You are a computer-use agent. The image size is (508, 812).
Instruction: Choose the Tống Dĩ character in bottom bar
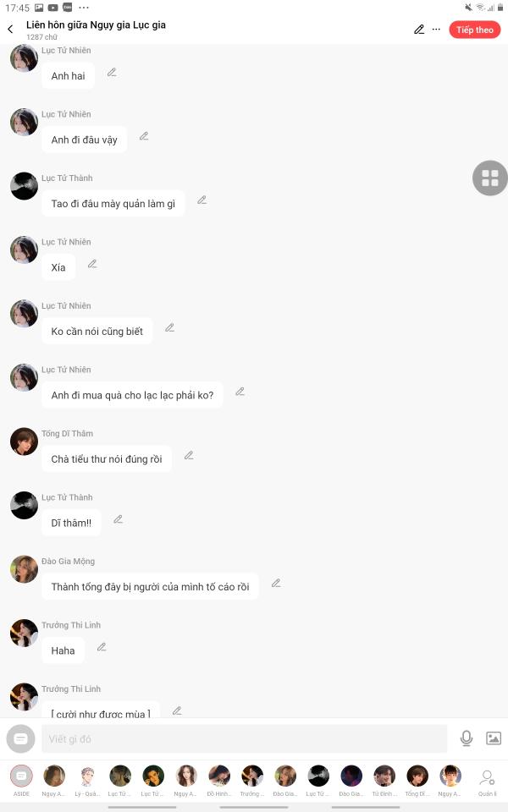pyautogui.click(x=417, y=781)
